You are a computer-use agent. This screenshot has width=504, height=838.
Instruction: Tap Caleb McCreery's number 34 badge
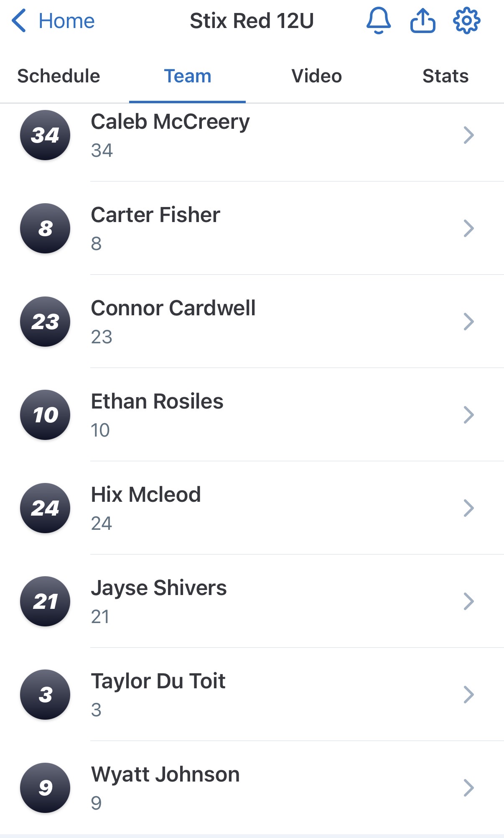(45, 135)
